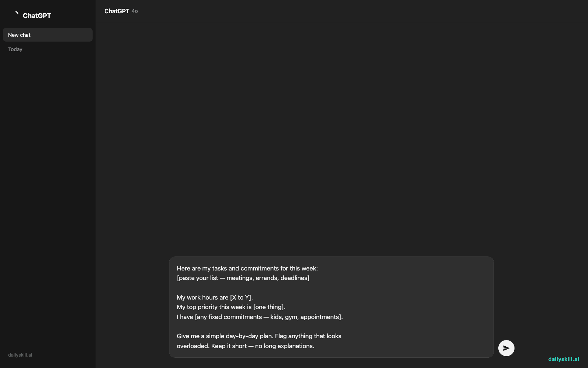Start a New chat from the sidebar
This screenshot has height=368, width=588.
[x=48, y=35]
